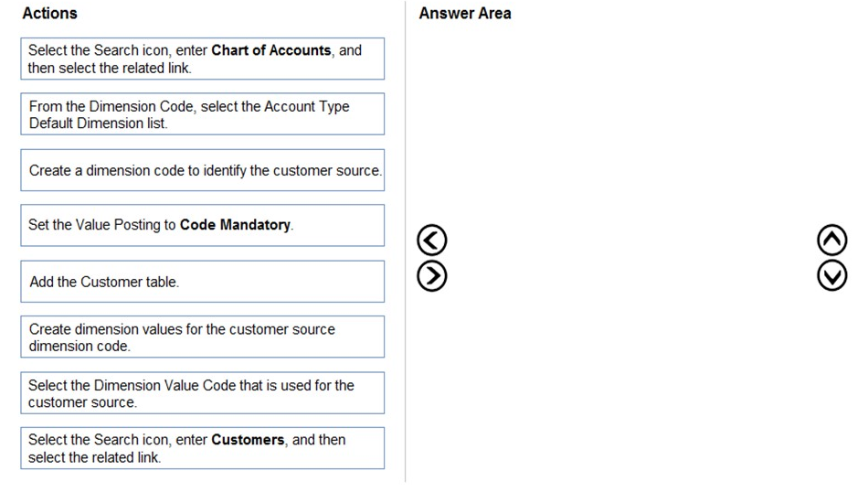Click the move left arrow icon
This screenshot has height=492, width=868.
(431, 241)
